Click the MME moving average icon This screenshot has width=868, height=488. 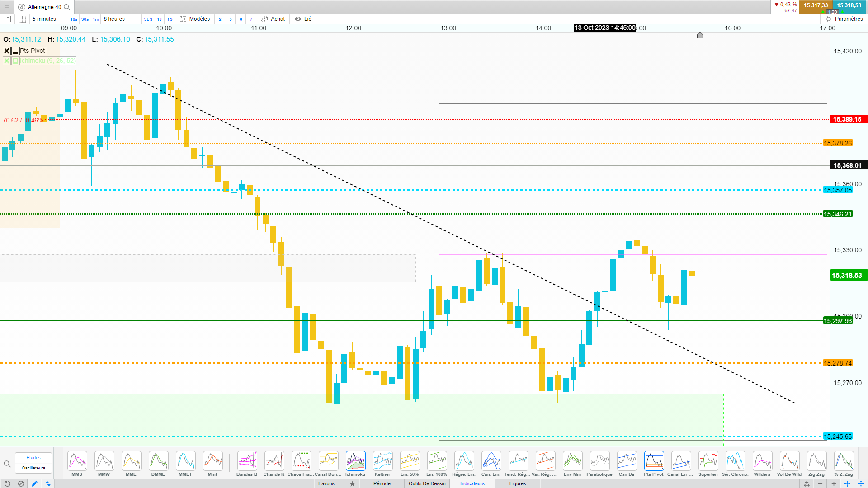131,461
